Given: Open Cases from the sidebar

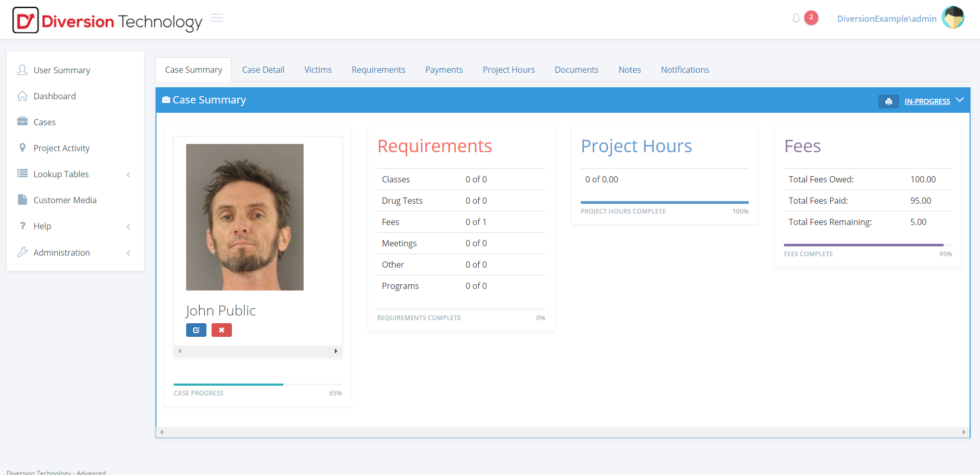Looking at the screenshot, I should click(44, 122).
